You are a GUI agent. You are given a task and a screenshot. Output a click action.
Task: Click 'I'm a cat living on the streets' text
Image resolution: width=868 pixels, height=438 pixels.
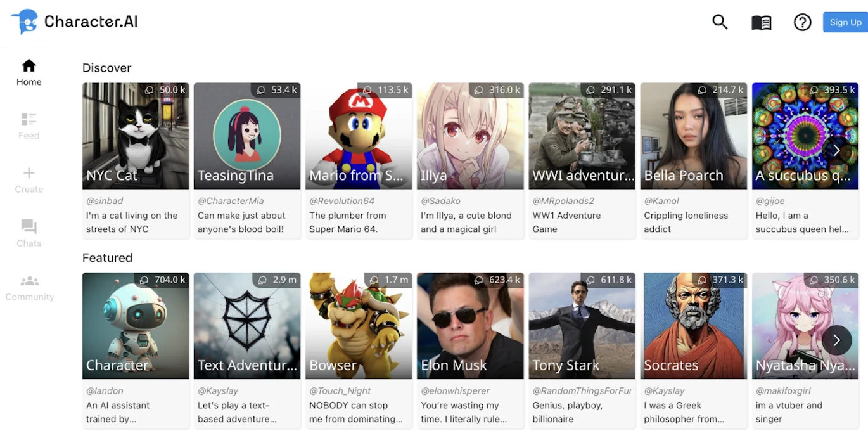[132, 222]
